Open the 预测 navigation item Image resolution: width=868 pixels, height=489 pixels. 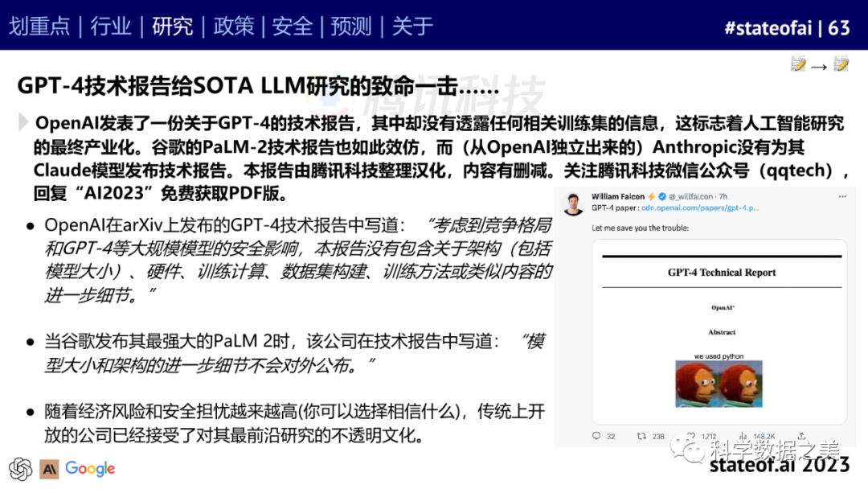(x=351, y=26)
